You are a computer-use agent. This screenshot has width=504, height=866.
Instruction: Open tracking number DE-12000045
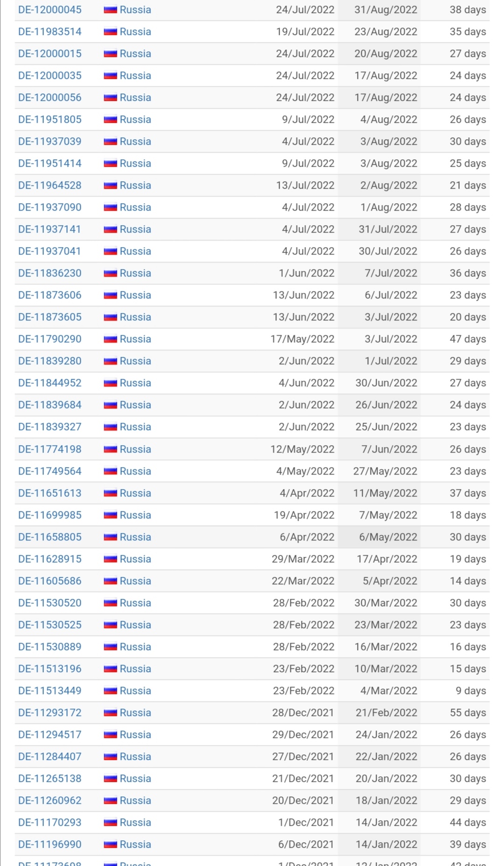(x=49, y=10)
